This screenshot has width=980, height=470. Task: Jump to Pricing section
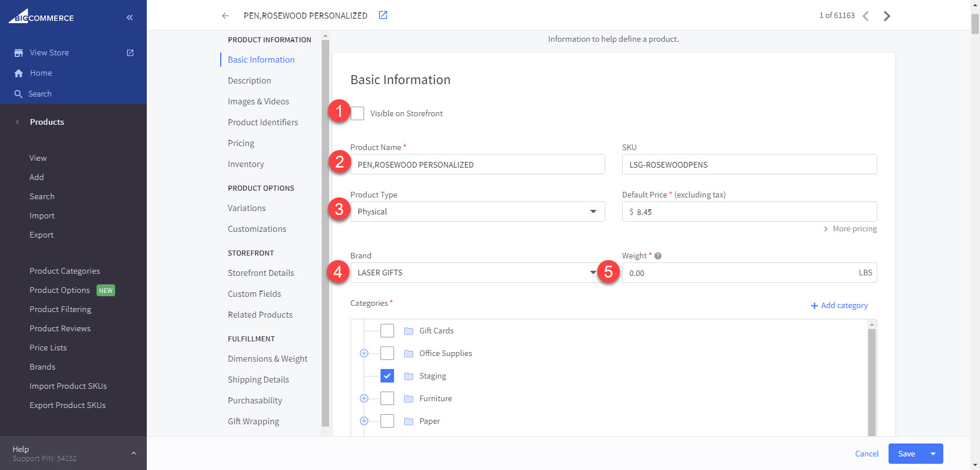pyautogui.click(x=241, y=143)
